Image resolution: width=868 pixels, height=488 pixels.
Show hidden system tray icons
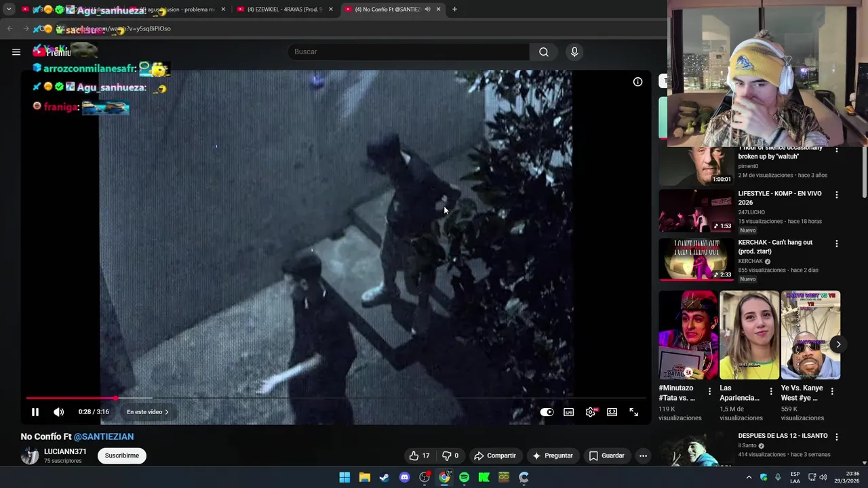(749, 477)
